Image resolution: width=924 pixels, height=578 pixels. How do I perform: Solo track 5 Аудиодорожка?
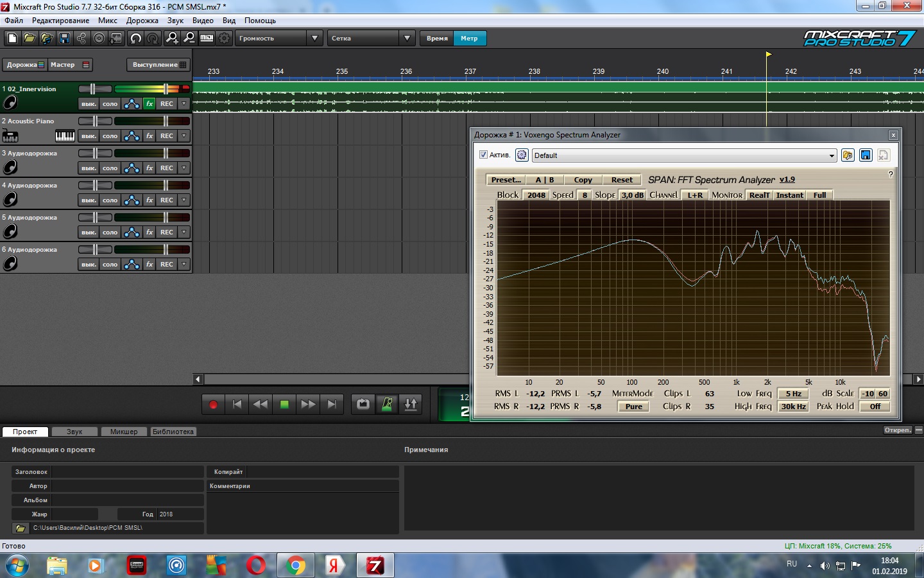pos(110,232)
